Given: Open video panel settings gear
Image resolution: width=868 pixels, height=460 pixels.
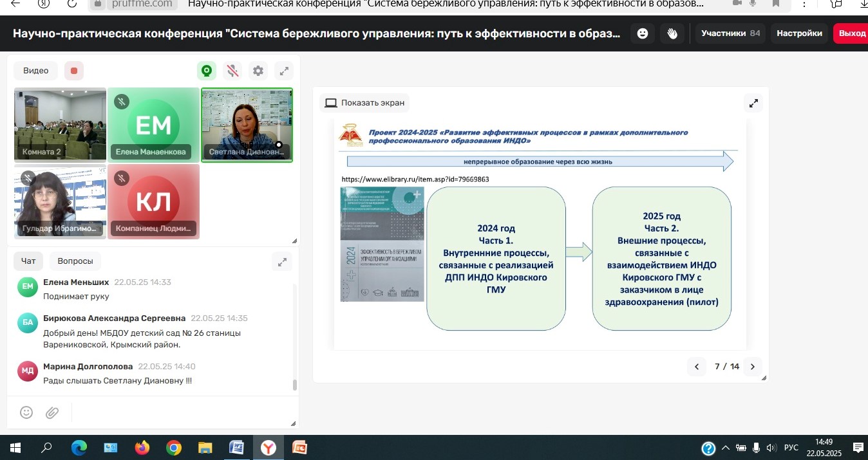Looking at the screenshot, I should pos(258,71).
